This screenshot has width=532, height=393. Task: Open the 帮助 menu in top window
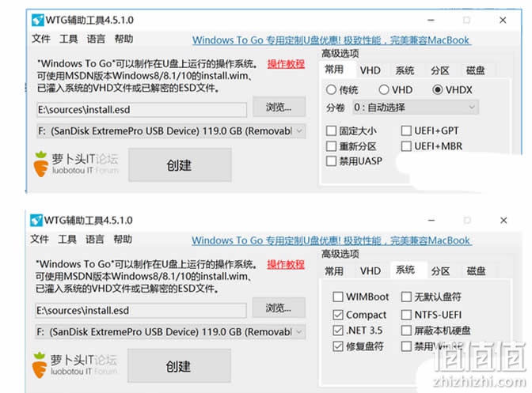(123, 39)
